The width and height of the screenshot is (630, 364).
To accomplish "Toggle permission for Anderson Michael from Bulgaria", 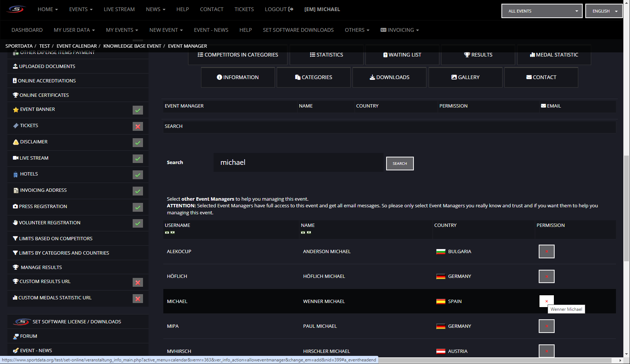I will tap(546, 252).
